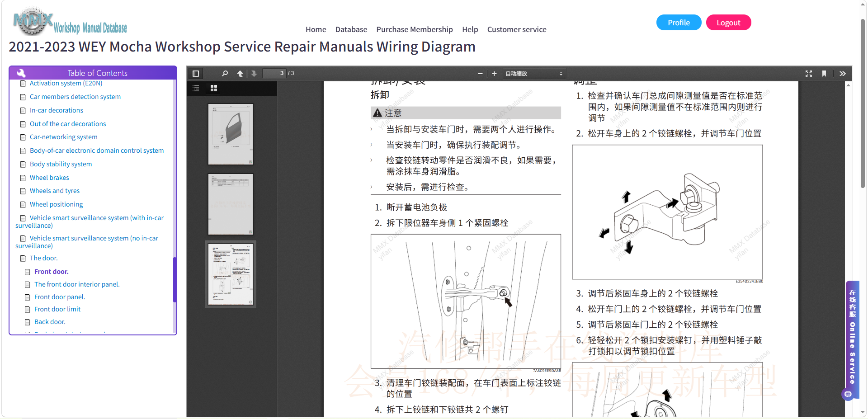Click the page number input field
The height and width of the screenshot is (419, 868).
tap(274, 73)
